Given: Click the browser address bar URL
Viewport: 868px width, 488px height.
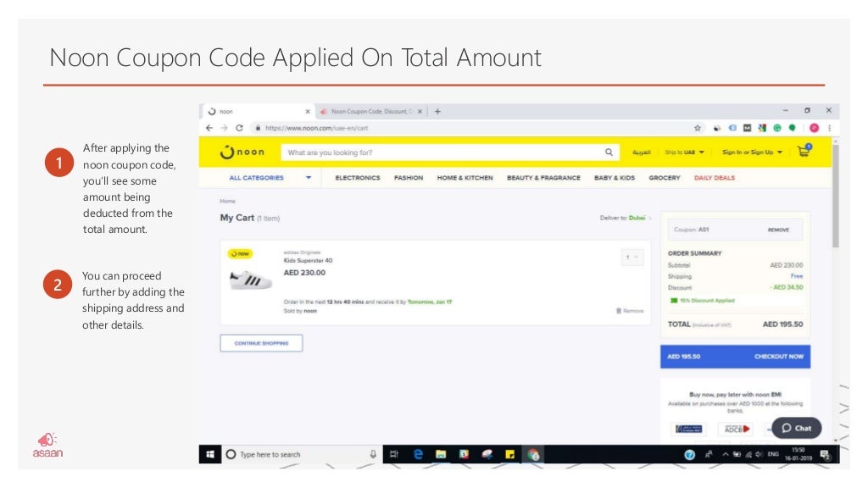Looking at the screenshot, I should click(x=317, y=128).
